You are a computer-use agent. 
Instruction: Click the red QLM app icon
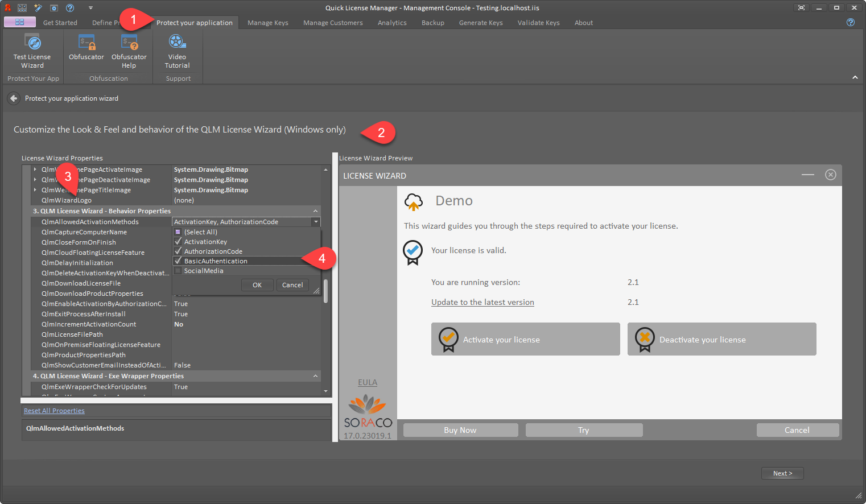point(8,8)
